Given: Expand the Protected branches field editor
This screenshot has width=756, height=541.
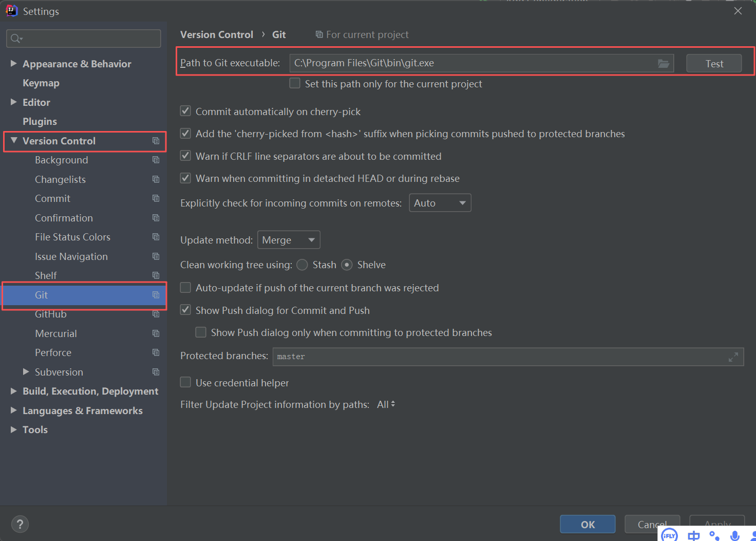Looking at the screenshot, I should pos(733,357).
